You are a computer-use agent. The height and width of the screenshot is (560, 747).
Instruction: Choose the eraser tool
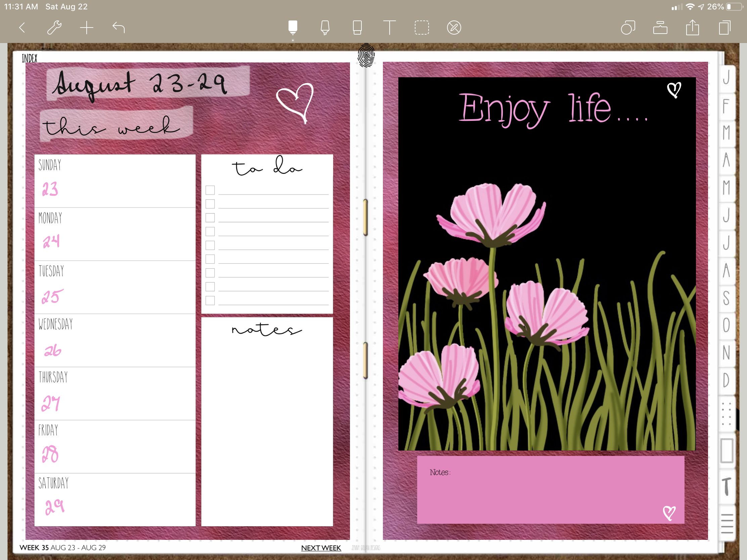click(357, 27)
